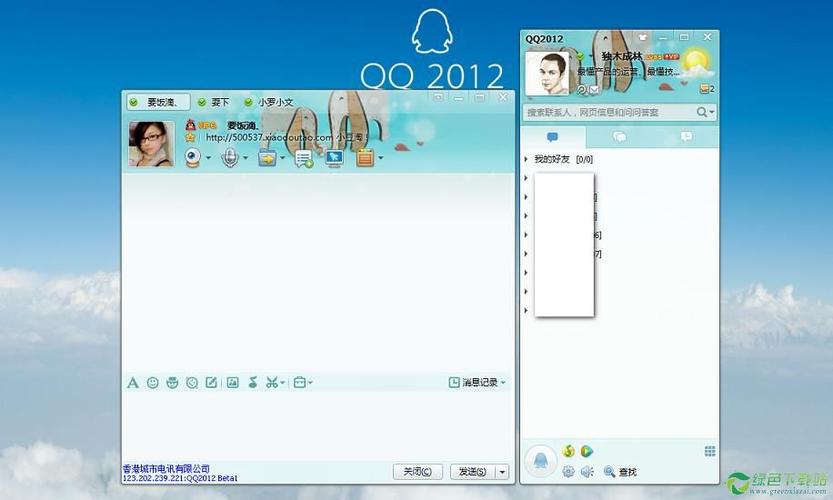View the weather sun icon
This screenshot has width=833, height=500.
tap(696, 63)
